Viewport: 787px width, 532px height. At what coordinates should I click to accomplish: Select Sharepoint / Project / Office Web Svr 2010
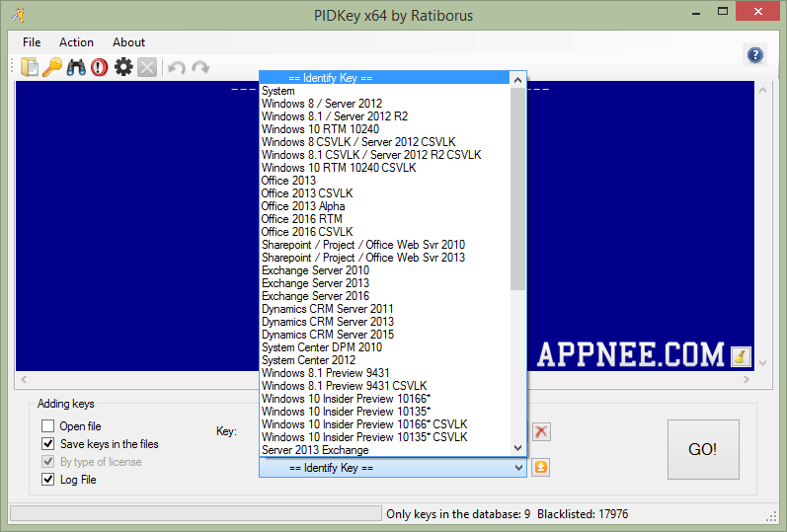click(x=384, y=245)
